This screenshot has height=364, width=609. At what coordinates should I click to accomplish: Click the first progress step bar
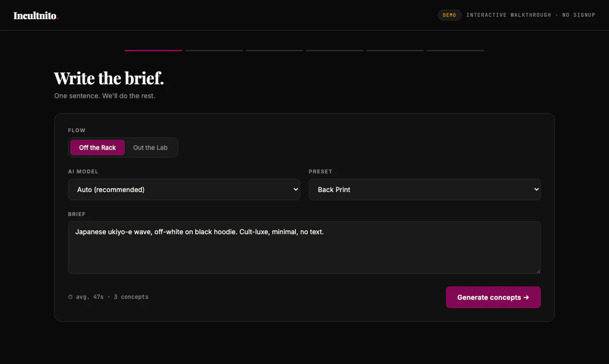click(x=153, y=50)
